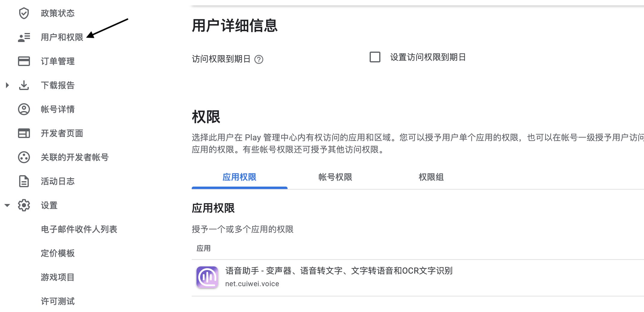Click the 开发者页面 icon
The height and width of the screenshot is (312, 644).
(x=24, y=133)
